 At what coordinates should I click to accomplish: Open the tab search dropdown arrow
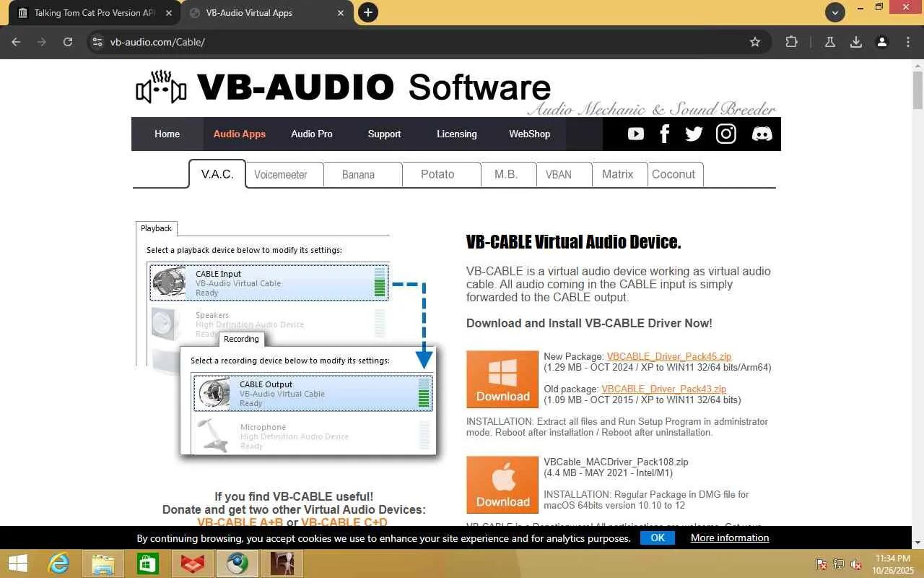click(x=835, y=12)
